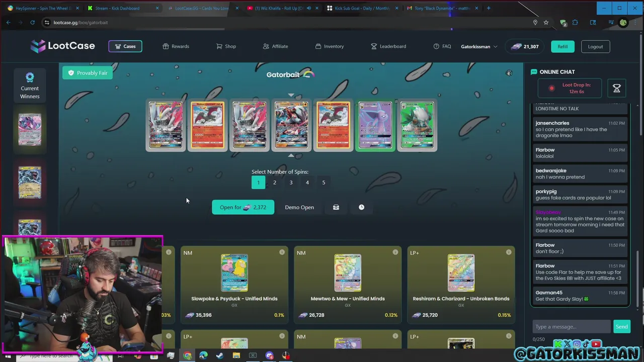Go to the Rewards page
Viewport: 644px width, 362px height.
click(x=176, y=46)
